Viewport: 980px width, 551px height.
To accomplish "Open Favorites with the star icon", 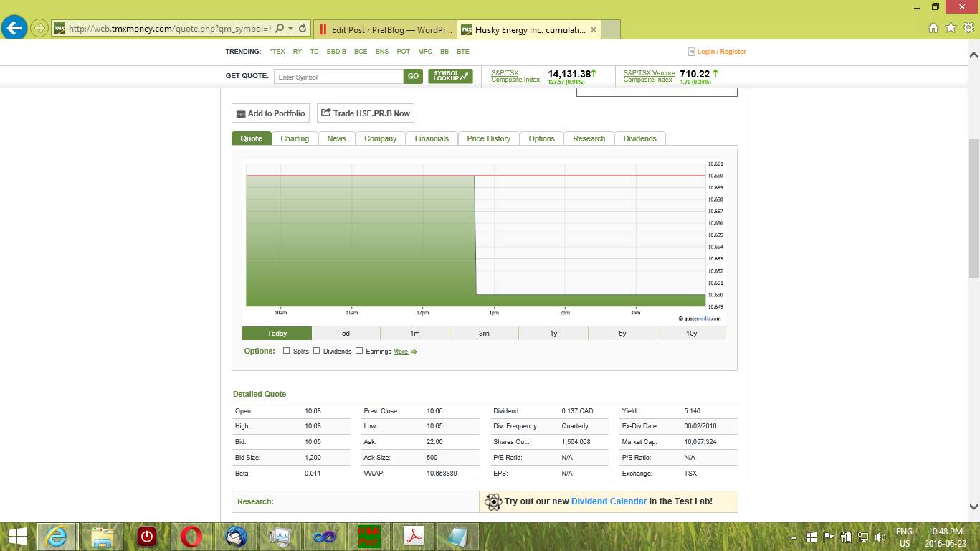I will (951, 28).
